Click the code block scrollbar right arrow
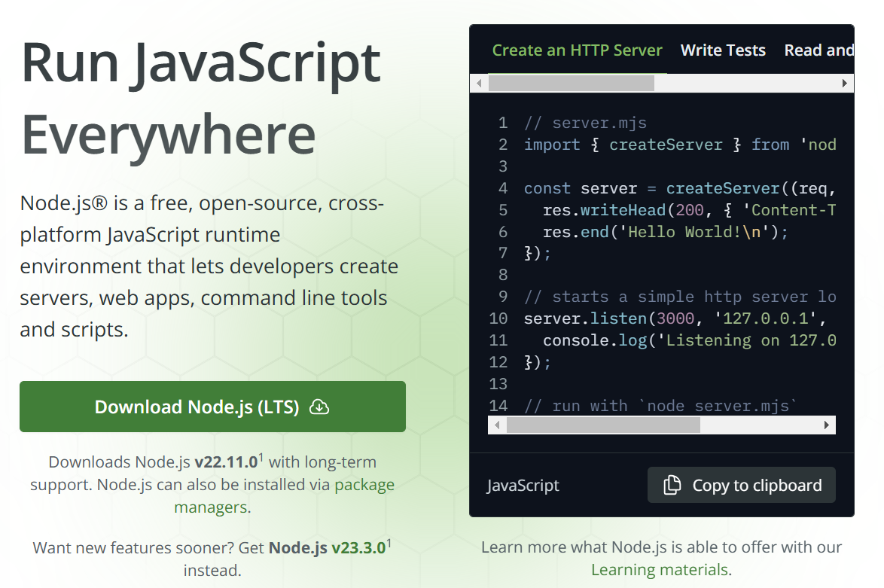Viewport: 884px width, 588px height. 827,425
